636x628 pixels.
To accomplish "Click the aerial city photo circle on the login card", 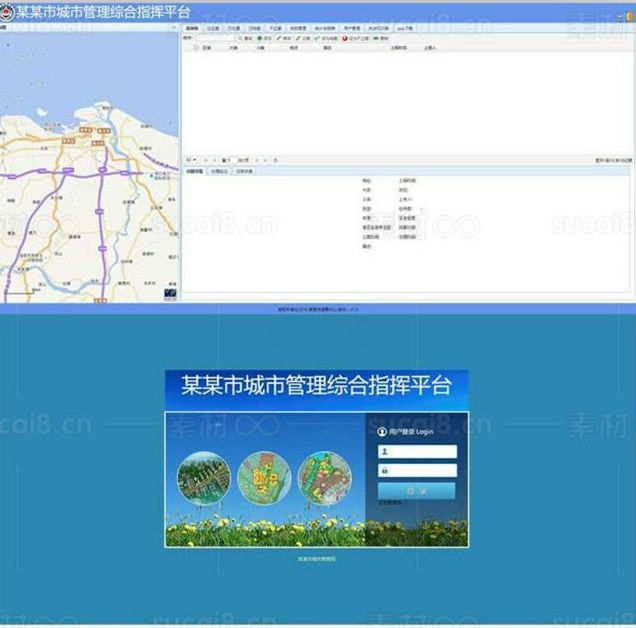I will coord(204,478).
